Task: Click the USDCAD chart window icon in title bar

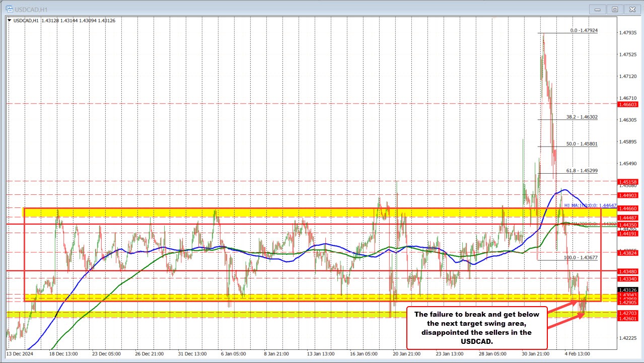Action: click(9, 9)
